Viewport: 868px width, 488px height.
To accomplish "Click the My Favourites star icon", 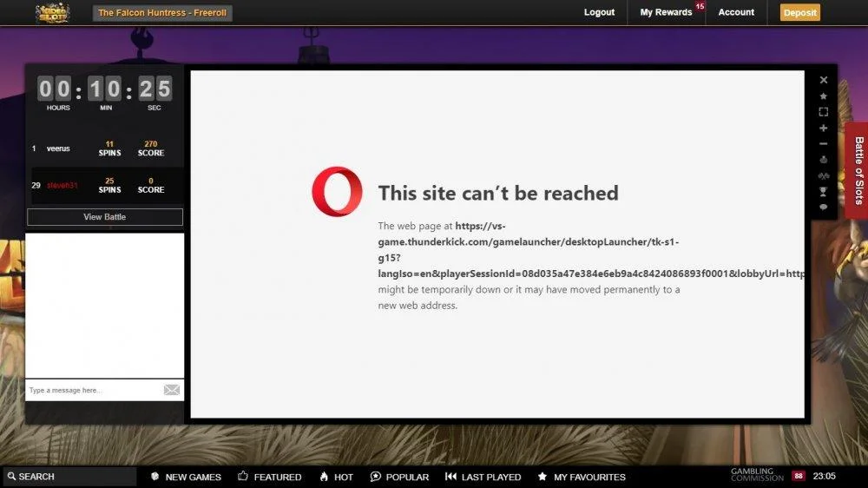I will point(542,477).
